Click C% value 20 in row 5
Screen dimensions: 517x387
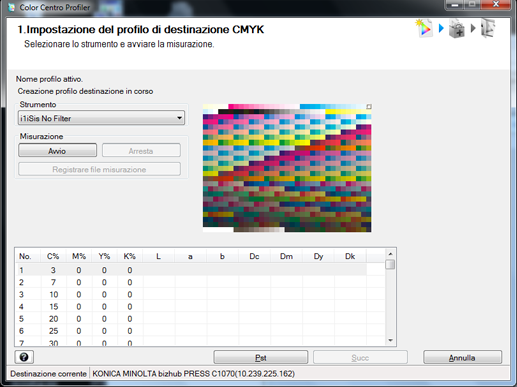[x=53, y=319]
